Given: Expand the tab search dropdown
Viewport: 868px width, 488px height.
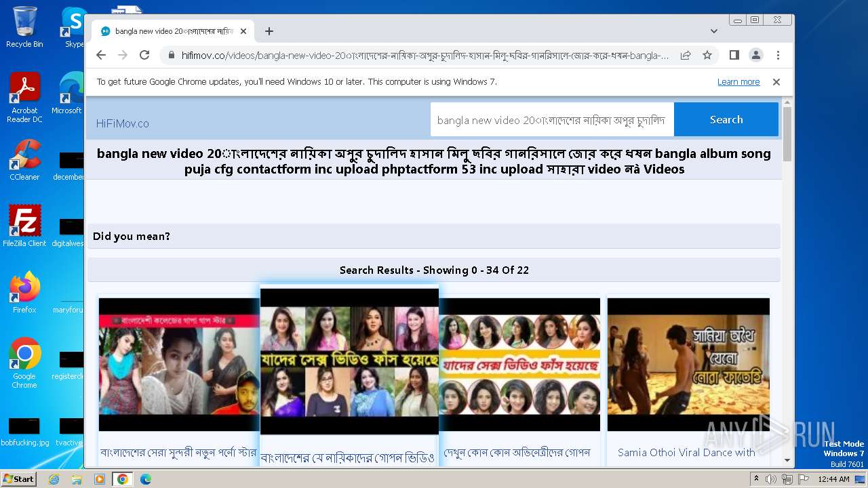Looking at the screenshot, I should click(x=714, y=31).
